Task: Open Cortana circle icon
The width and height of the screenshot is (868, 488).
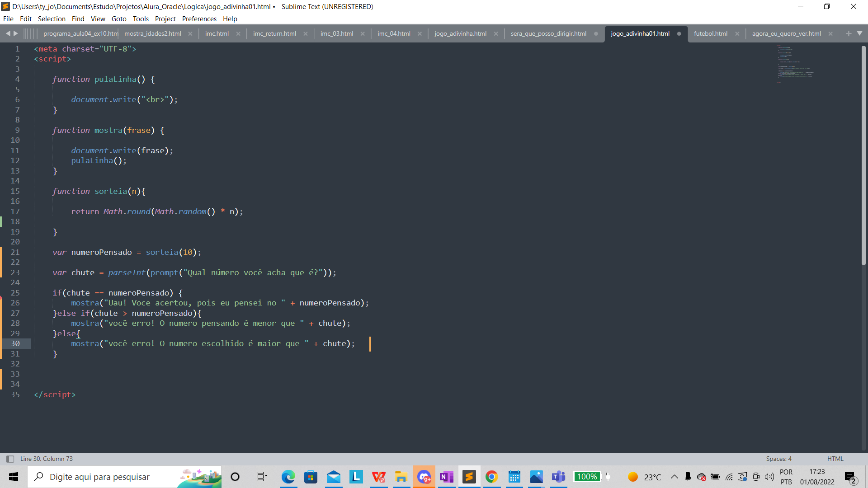Action: click(235, 477)
